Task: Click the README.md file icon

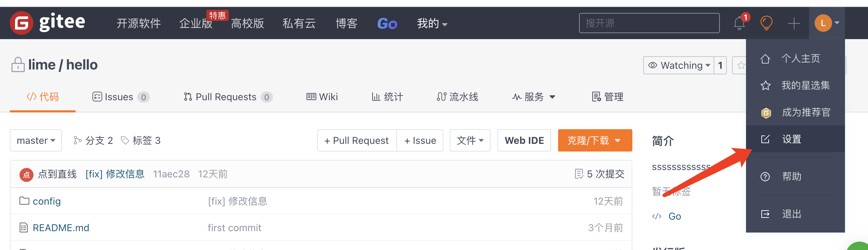Action: click(x=24, y=228)
